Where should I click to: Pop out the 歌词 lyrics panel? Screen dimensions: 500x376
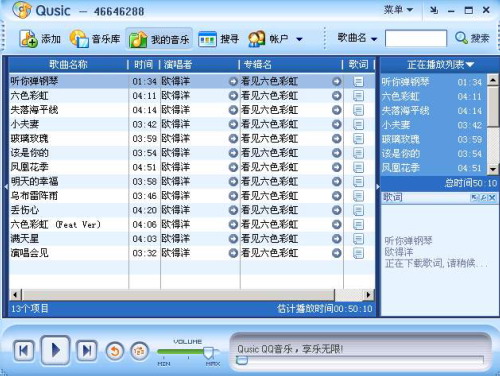click(475, 198)
